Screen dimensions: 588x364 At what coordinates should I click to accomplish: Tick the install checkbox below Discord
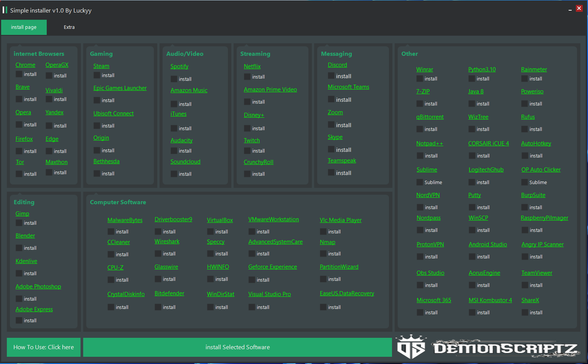[331, 76]
